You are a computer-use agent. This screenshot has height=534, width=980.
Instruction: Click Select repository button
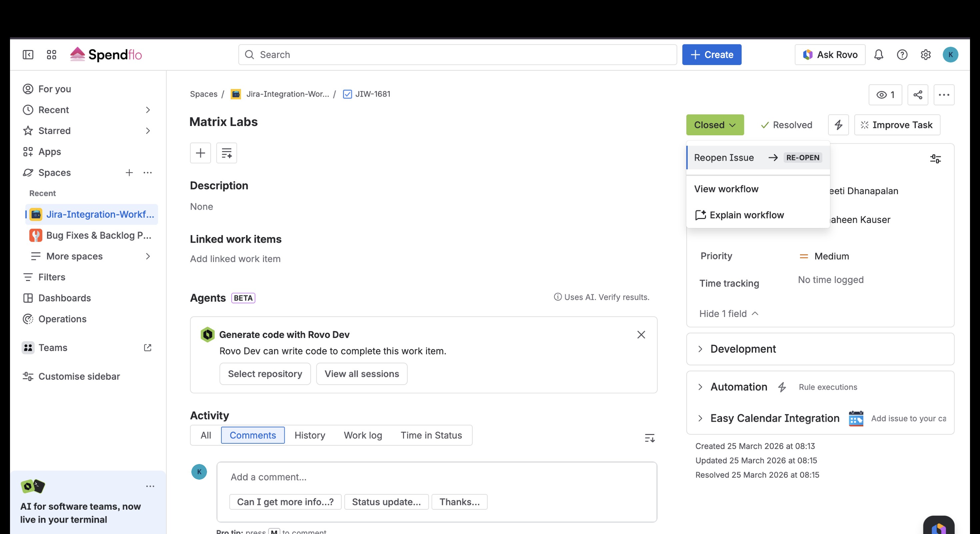coord(265,374)
